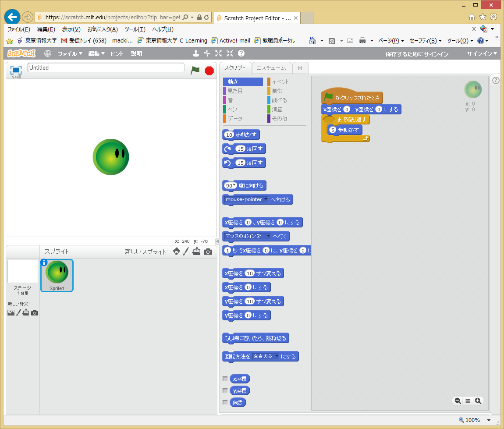Select the shrink sprite tool

230,53
